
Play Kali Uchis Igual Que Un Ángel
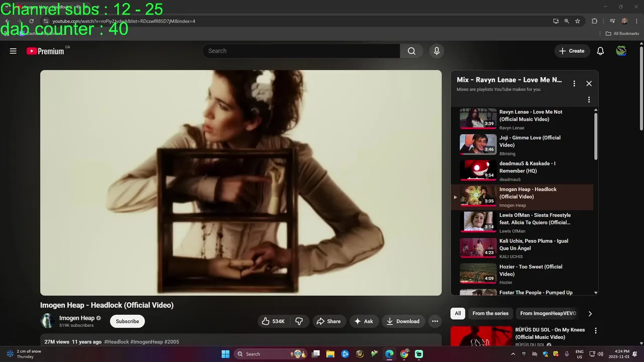[x=523, y=248]
